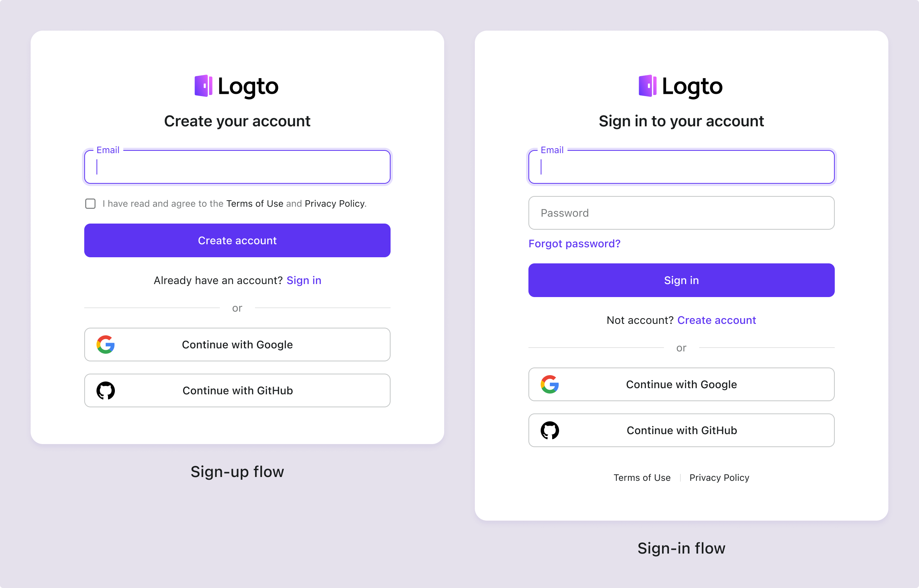Click the 'Privacy Policy' link sign-in footer
919x588 pixels.
(x=720, y=477)
